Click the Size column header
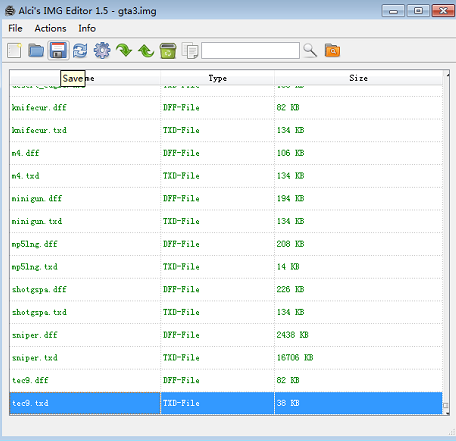 (358, 78)
